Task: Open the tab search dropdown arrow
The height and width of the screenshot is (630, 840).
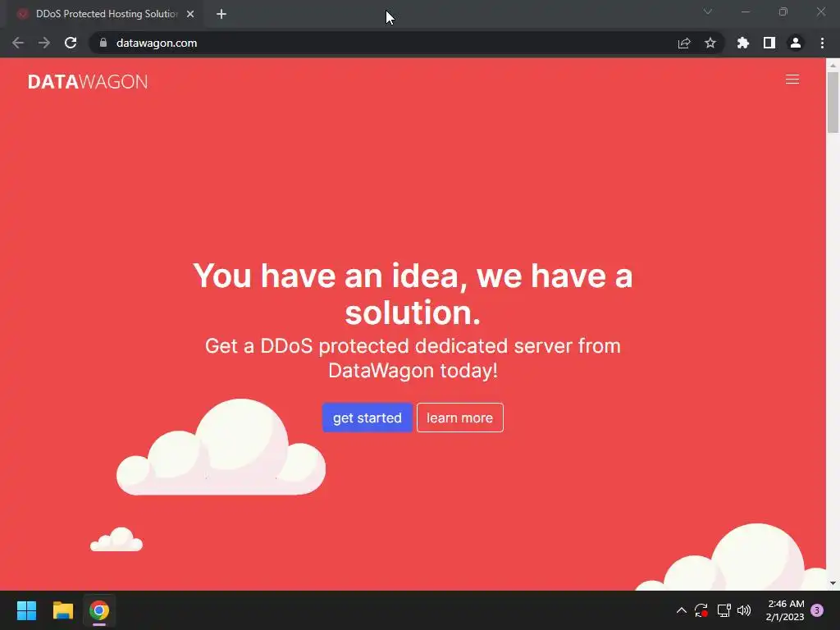Action: coord(708,11)
